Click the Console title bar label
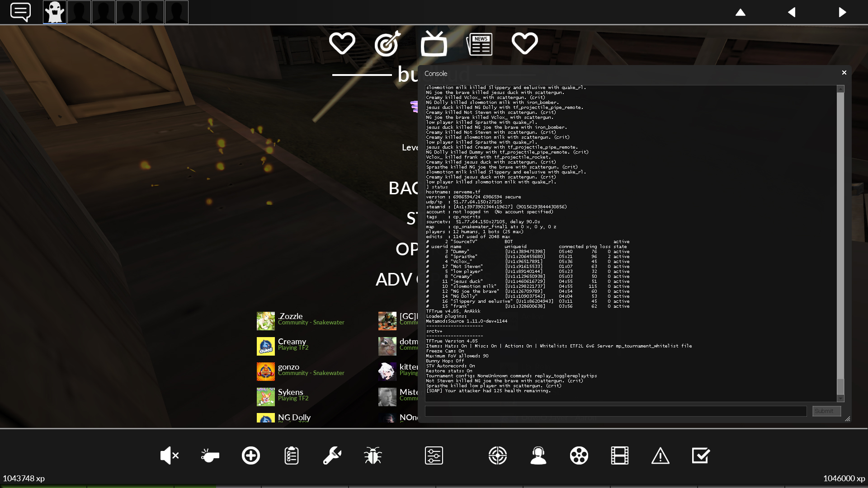Image resolution: width=868 pixels, height=488 pixels. (x=436, y=74)
